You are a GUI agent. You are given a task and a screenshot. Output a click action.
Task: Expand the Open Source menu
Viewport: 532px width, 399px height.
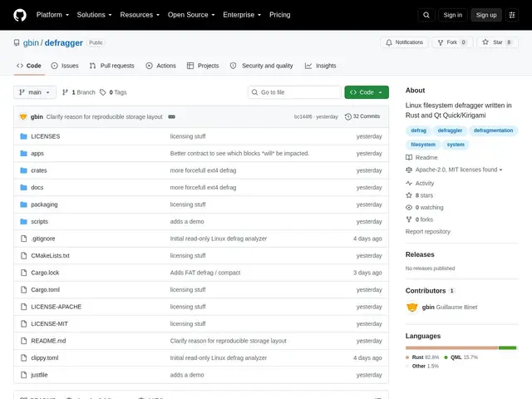click(191, 15)
